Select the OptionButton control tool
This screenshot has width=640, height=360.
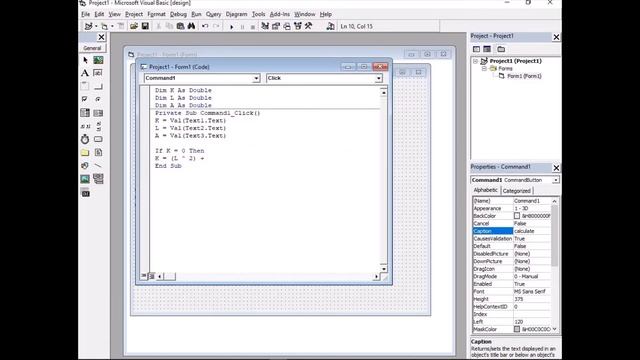click(x=98, y=100)
